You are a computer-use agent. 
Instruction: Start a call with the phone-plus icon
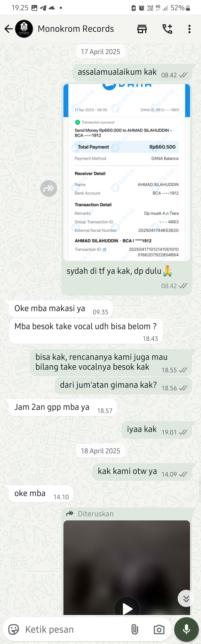[x=167, y=29]
